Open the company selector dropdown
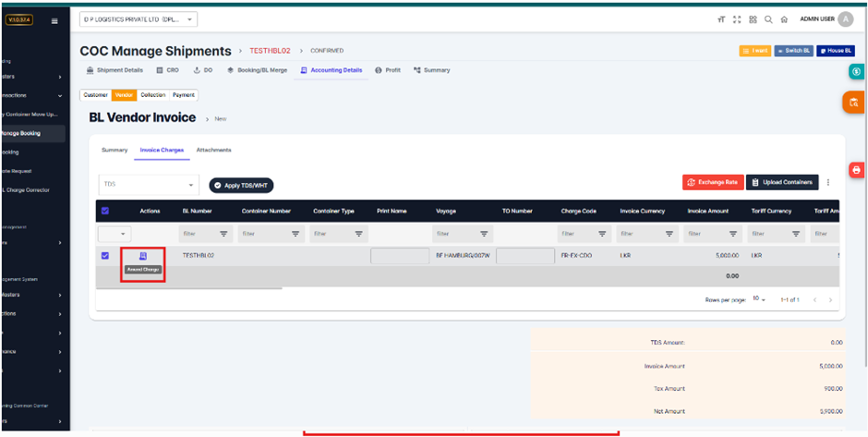Viewport: 868px width, 437px height. (x=139, y=19)
